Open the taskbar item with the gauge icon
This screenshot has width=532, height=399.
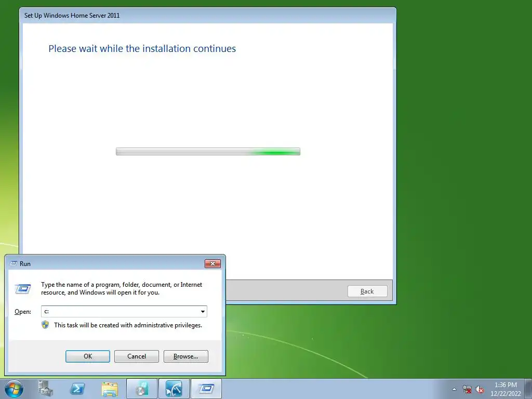174,389
